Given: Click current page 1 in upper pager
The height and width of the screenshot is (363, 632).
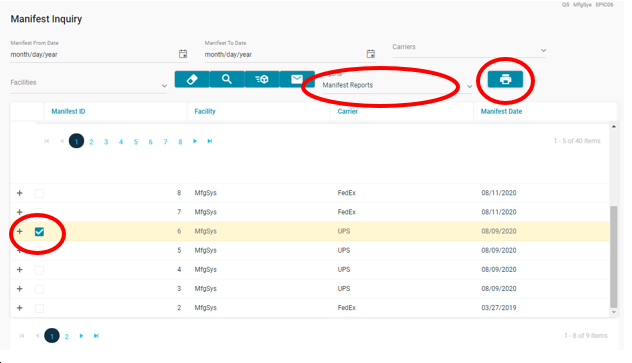Looking at the screenshot, I should tap(76, 141).
